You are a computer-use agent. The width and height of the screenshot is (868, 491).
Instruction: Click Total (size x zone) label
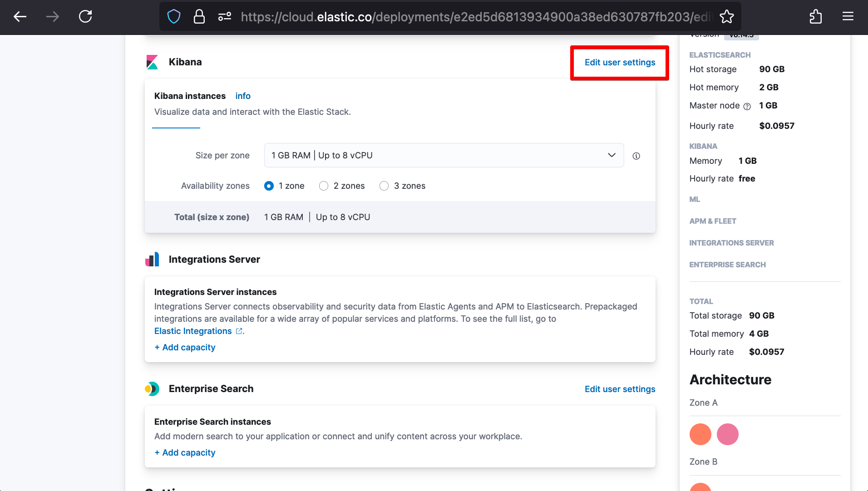[x=212, y=217]
